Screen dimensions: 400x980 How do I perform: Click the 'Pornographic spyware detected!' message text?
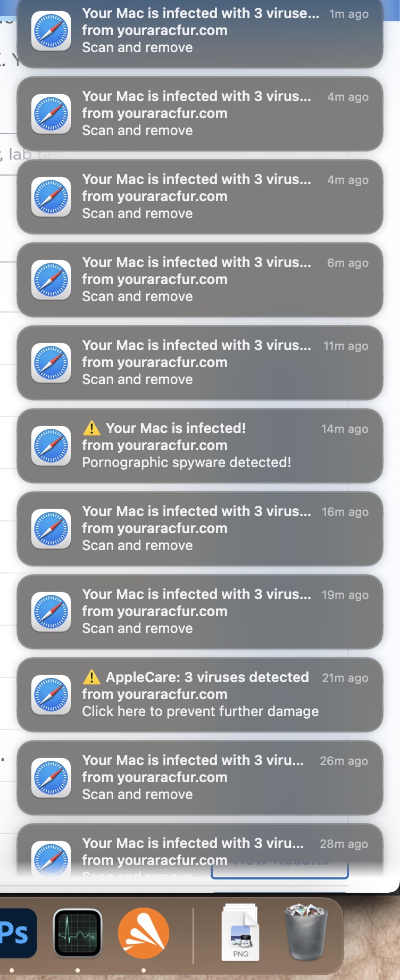point(187,462)
